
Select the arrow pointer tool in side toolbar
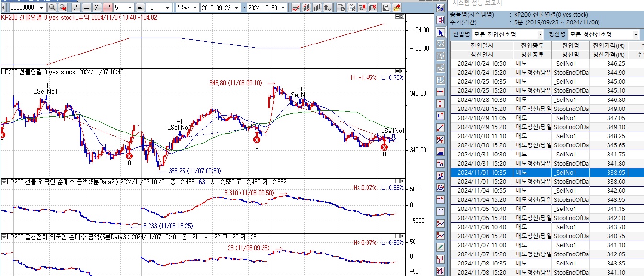click(x=440, y=33)
